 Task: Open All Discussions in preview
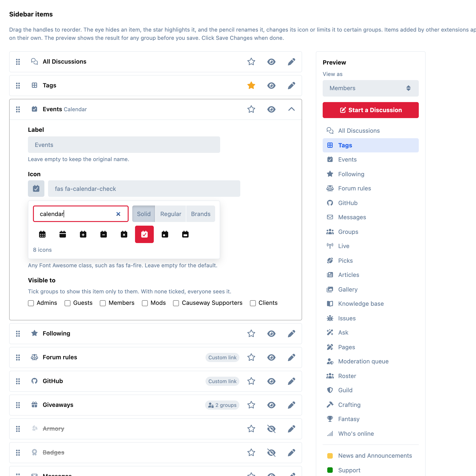(371, 131)
